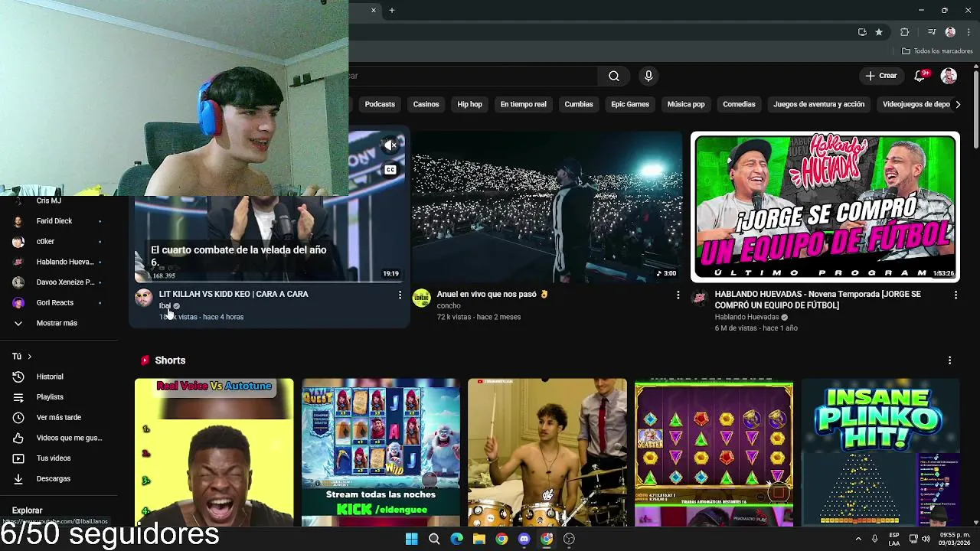Toggle subtitles CC on video preview
Viewport: 980px width, 551px height.
click(x=390, y=170)
